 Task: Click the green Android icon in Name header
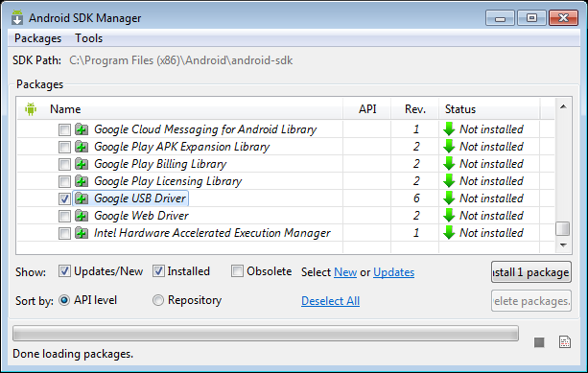tap(31, 109)
